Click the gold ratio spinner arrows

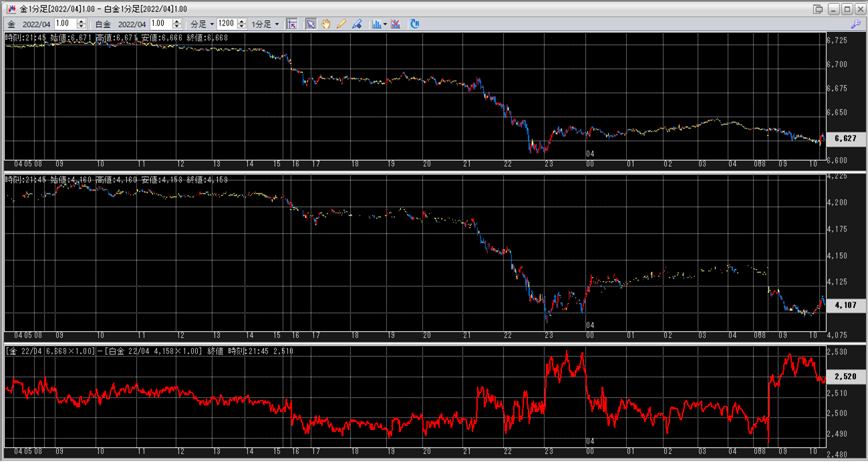pyautogui.click(x=82, y=24)
